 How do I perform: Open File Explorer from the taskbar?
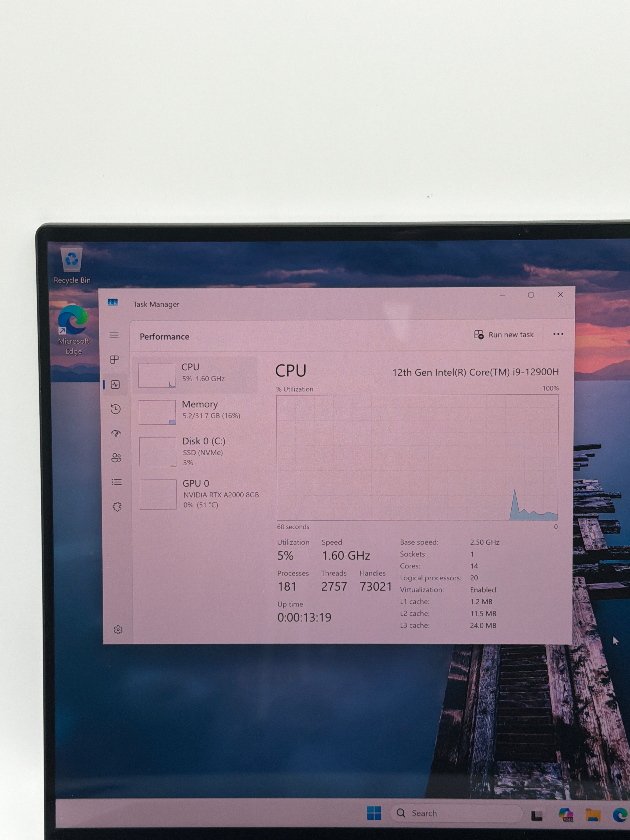[x=593, y=815]
